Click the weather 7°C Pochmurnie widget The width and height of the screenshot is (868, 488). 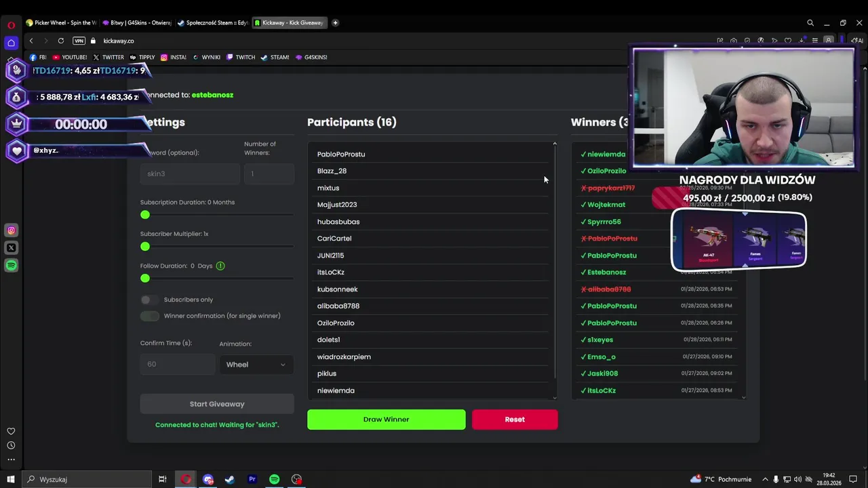(721, 479)
